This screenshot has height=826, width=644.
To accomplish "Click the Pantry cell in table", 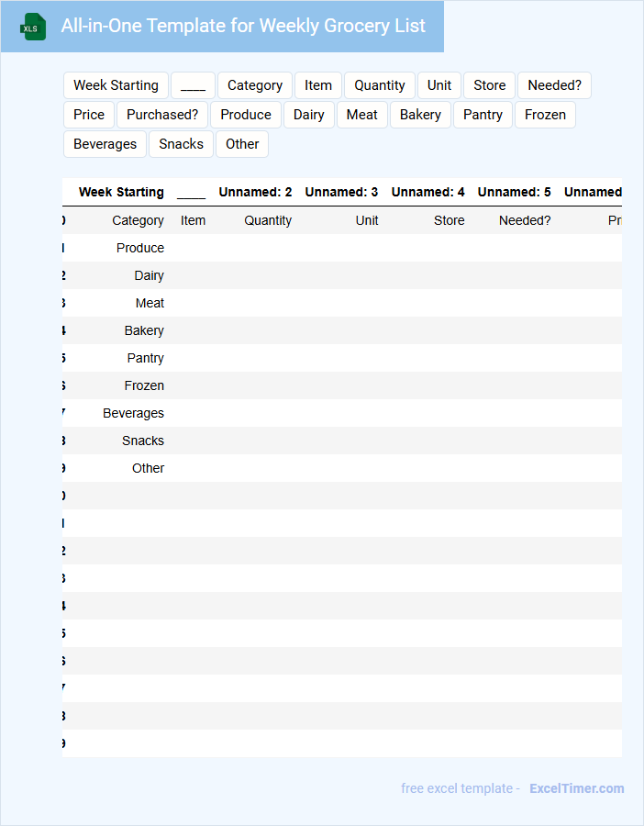I will (145, 358).
